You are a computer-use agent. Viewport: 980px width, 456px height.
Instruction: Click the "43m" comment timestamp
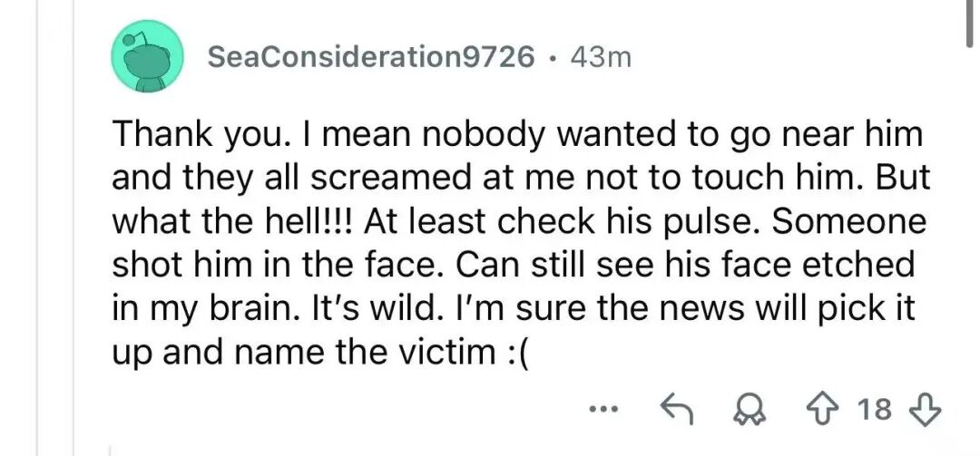(601, 57)
